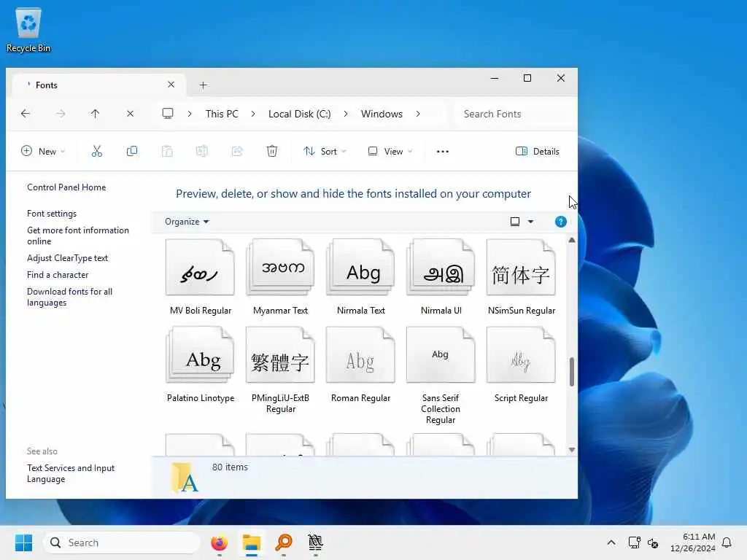Expand chevron after computer icon

[x=190, y=114]
